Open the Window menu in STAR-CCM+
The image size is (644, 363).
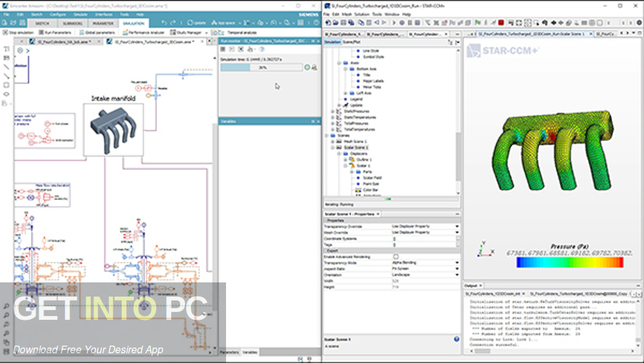tap(392, 14)
